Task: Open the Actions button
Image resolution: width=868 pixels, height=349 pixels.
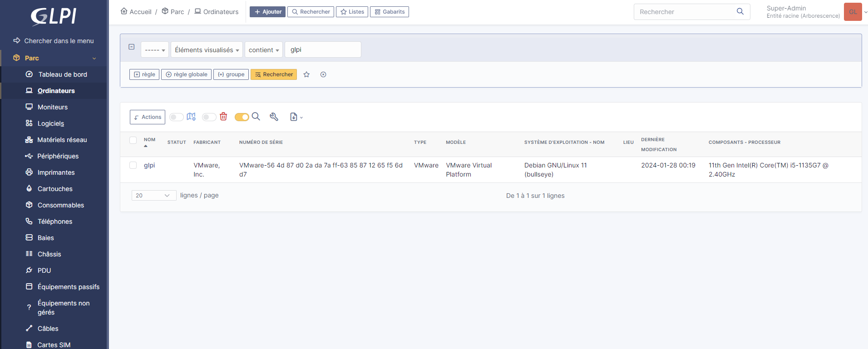Action: click(148, 117)
